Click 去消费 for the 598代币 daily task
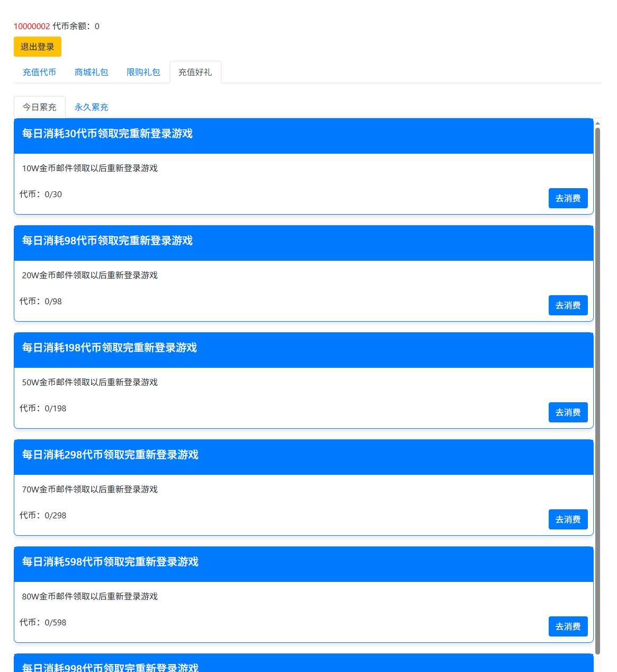This screenshot has width=617, height=672. click(568, 626)
